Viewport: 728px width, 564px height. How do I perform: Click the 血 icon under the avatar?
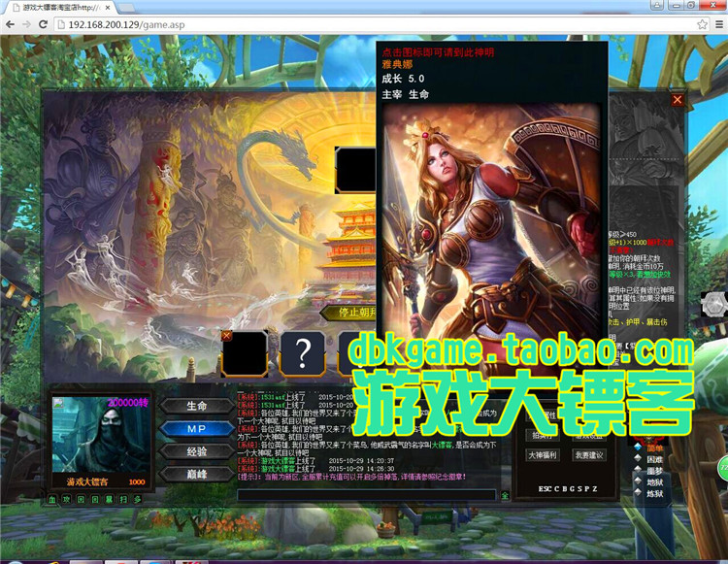(52, 500)
